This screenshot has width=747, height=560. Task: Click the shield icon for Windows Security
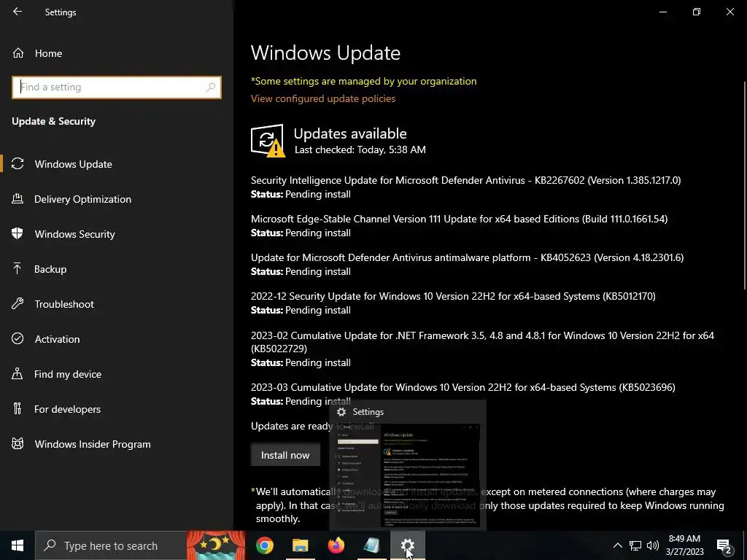click(18, 233)
